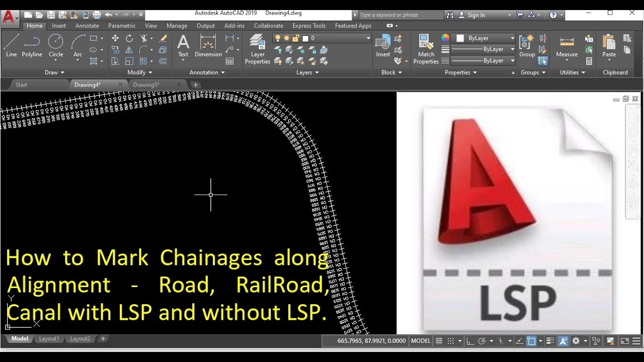The width and height of the screenshot is (644, 362).
Task: Click the Measure tool
Action: coord(567,46)
